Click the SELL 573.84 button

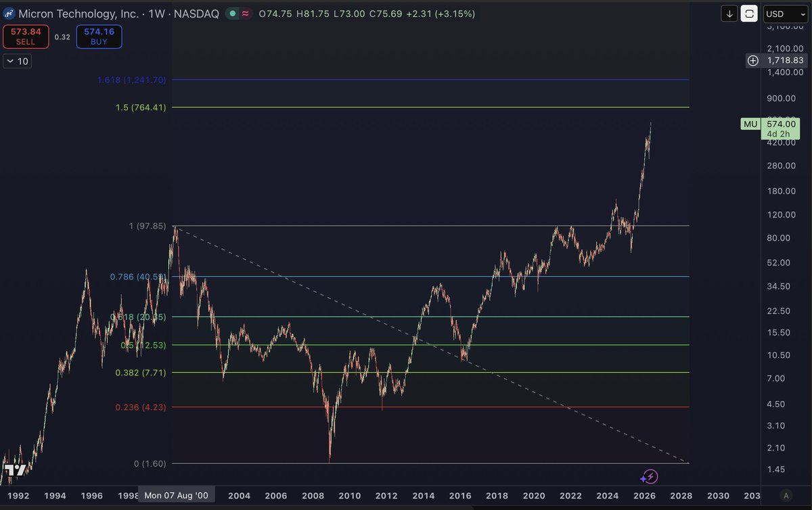pyautogui.click(x=26, y=37)
